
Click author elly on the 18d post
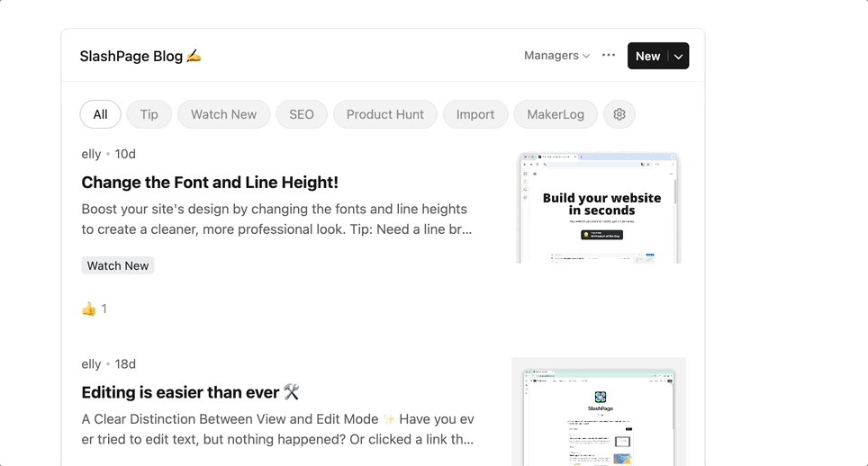tap(91, 363)
